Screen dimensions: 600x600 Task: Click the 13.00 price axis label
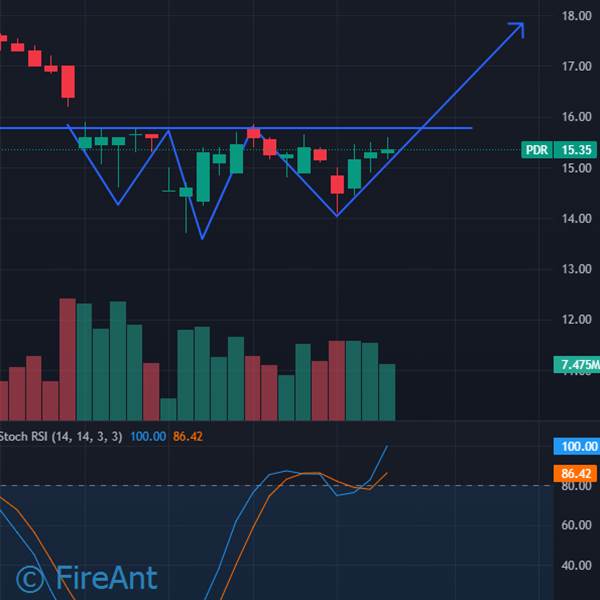(577, 269)
